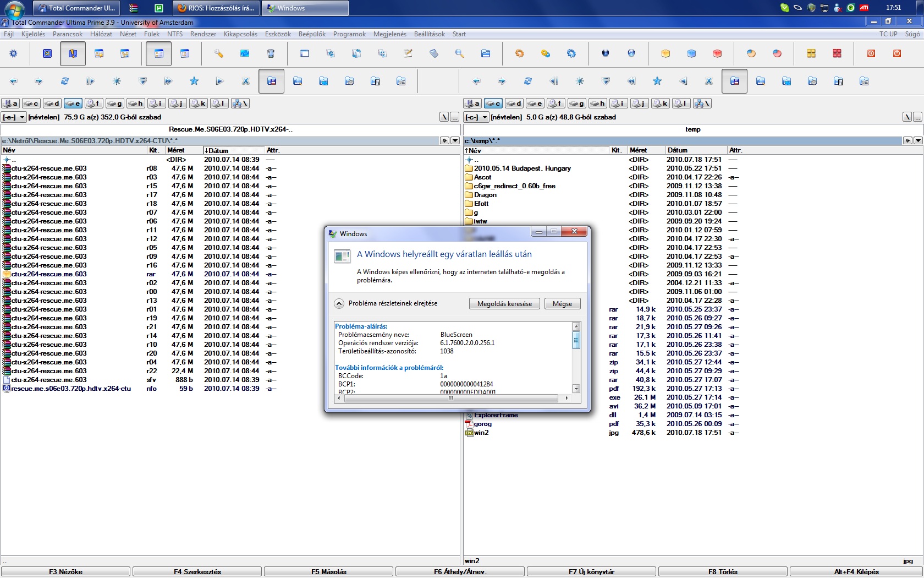Click the right panel's refresh arrows icon

pyautogui.click(x=528, y=81)
